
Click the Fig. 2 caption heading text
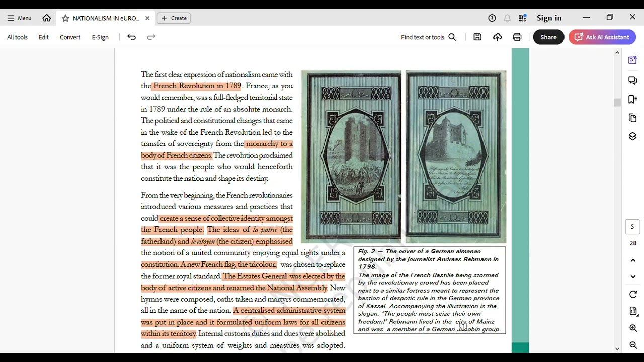[428, 259]
